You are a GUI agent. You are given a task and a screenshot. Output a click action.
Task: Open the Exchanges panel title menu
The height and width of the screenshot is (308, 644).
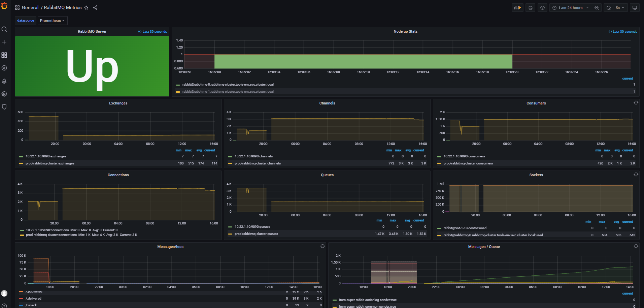pos(118,103)
